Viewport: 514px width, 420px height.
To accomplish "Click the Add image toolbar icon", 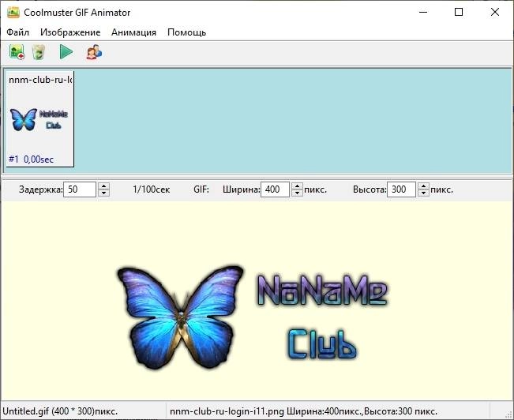I will pos(17,52).
